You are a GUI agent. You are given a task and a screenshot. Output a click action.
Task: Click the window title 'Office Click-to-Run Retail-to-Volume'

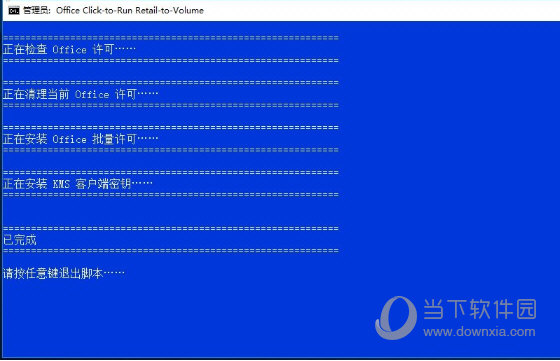130,10
